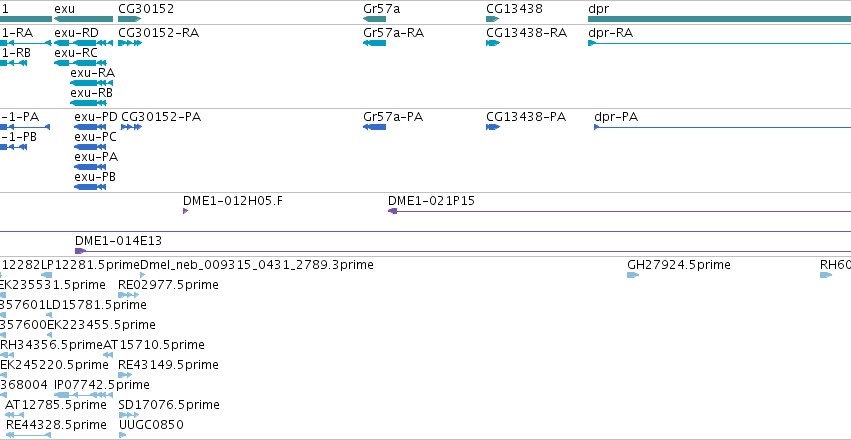Select the dpr gene bar
The height and width of the screenshot is (440, 851).
point(720,19)
